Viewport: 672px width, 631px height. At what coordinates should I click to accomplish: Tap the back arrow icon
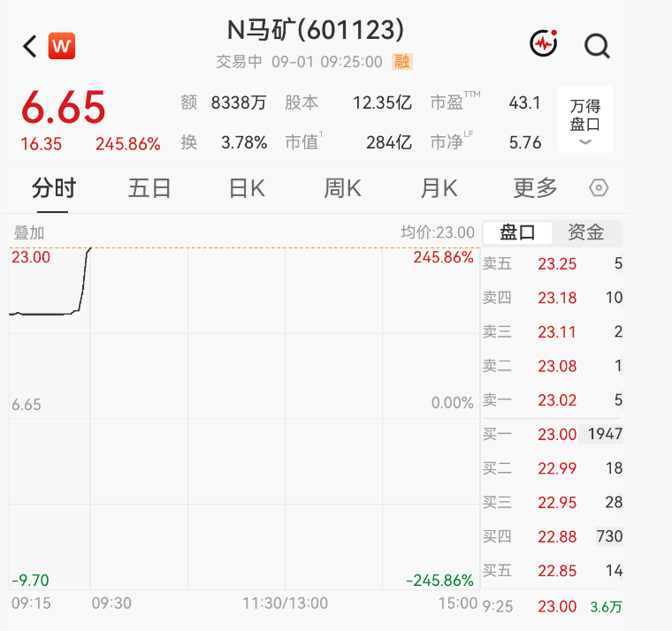pyautogui.click(x=30, y=46)
